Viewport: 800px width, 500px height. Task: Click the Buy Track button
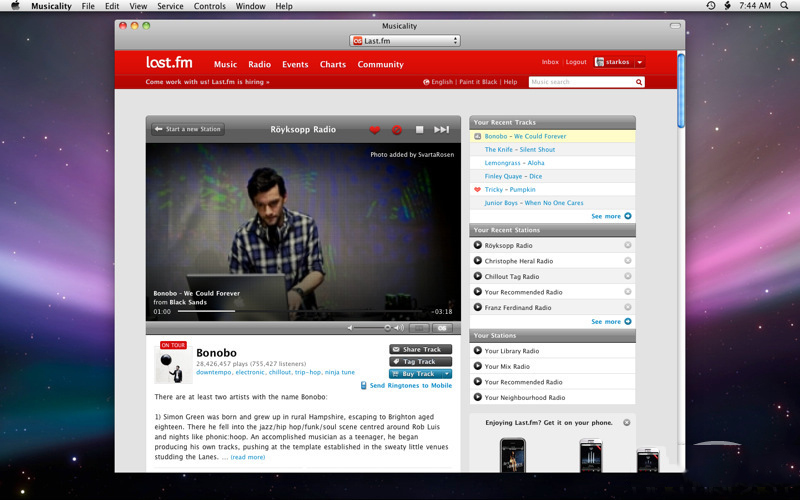[415, 374]
